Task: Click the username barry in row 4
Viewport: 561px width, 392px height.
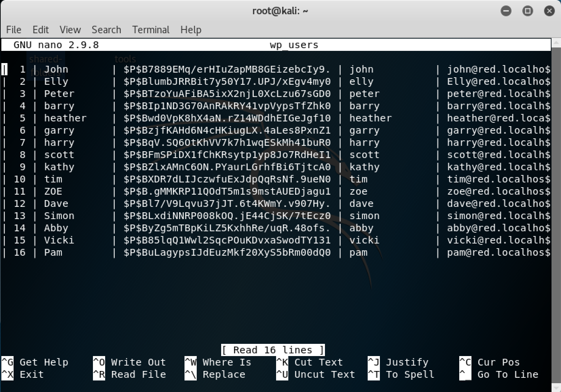Action: 59,106
